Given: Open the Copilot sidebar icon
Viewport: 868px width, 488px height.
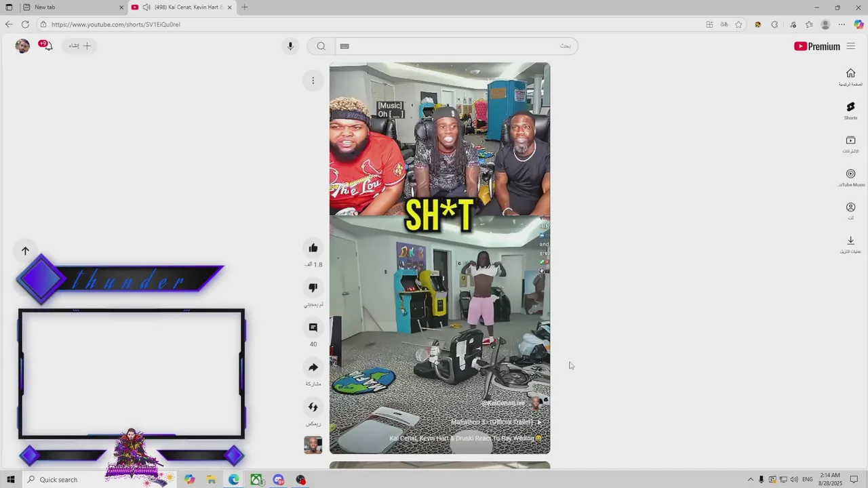Looking at the screenshot, I should coord(859,24).
